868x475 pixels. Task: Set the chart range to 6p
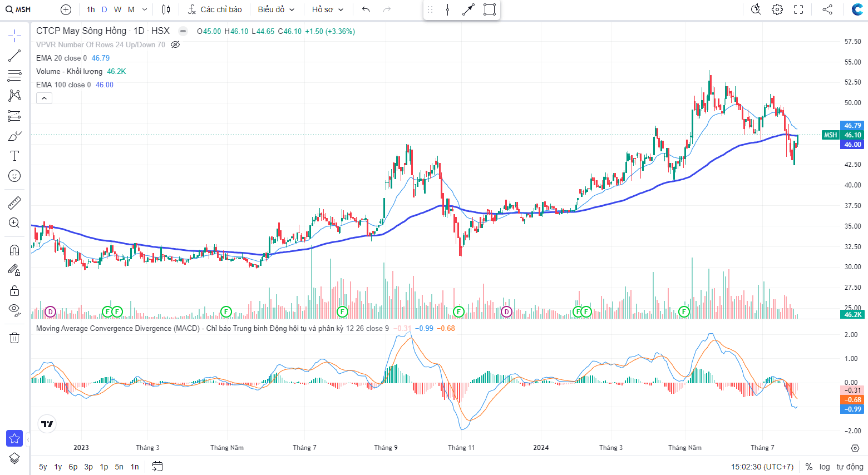click(73, 467)
